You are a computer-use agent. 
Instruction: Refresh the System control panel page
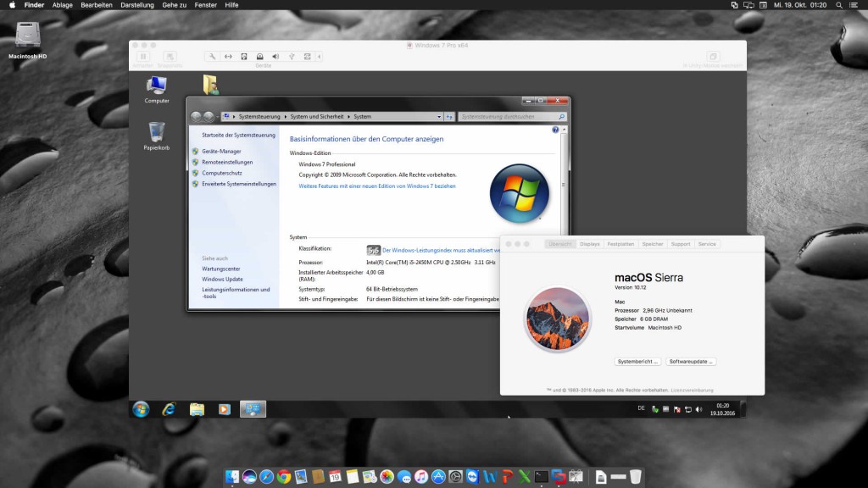[x=449, y=117]
